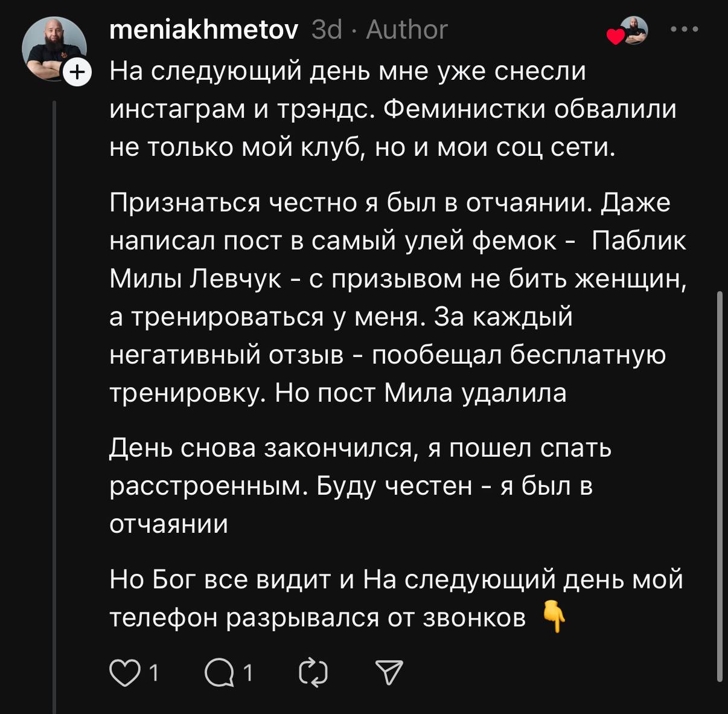The image size is (728, 714).
Task: Tap the paragraph beginning "На следующий день мне"
Action: coord(393,109)
